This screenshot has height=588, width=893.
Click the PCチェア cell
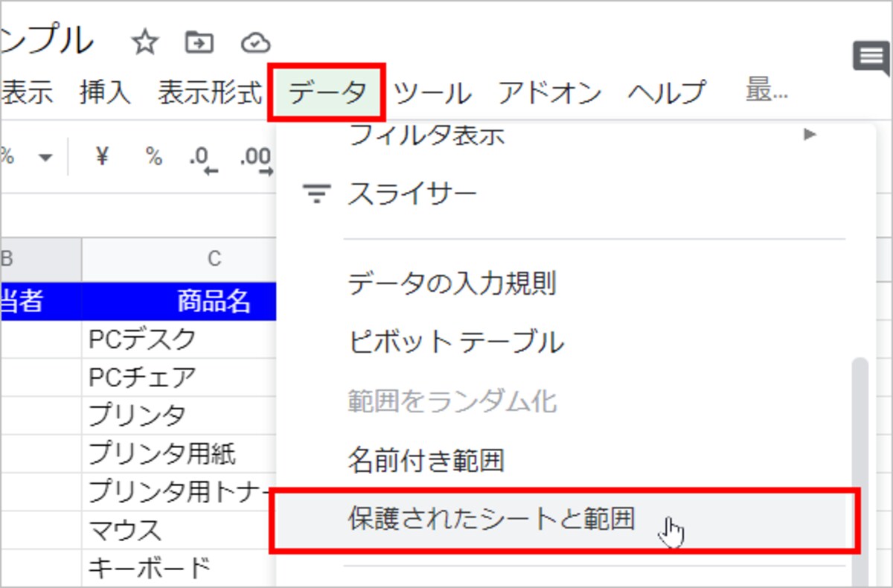179,377
